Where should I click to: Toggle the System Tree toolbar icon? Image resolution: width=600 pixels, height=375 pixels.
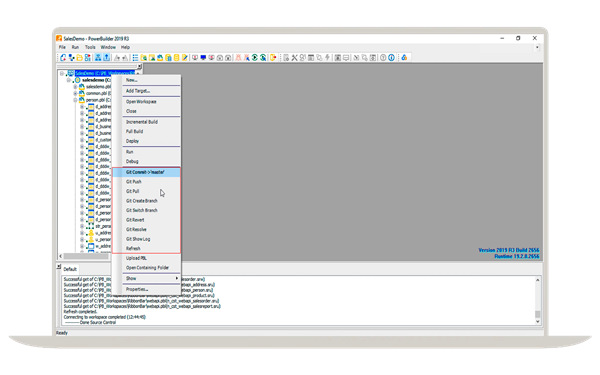98,57
